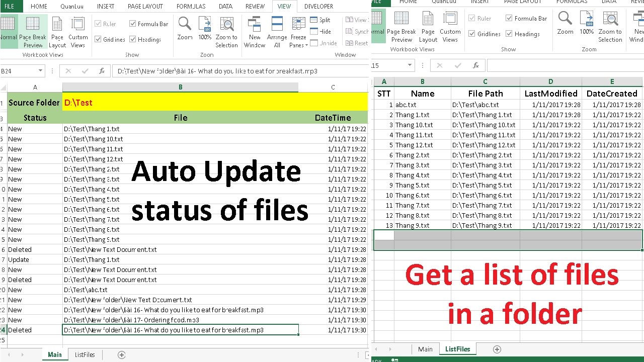Set zoom to 100% in right window
This screenshot has width=644, height=362.
587,23
